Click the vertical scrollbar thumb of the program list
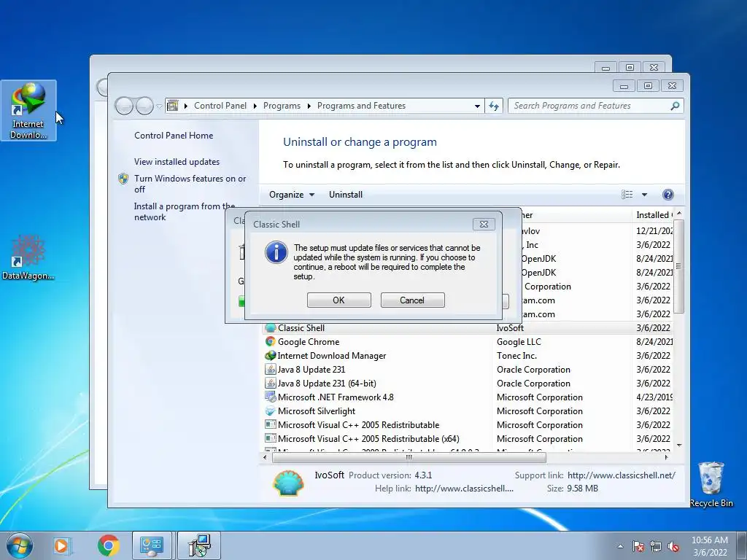This screenshot has height=560, width=747. tap(679, 266)
